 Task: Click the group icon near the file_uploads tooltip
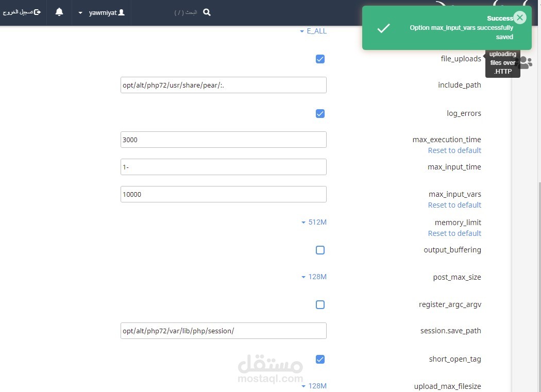click(x=526, y=62)
